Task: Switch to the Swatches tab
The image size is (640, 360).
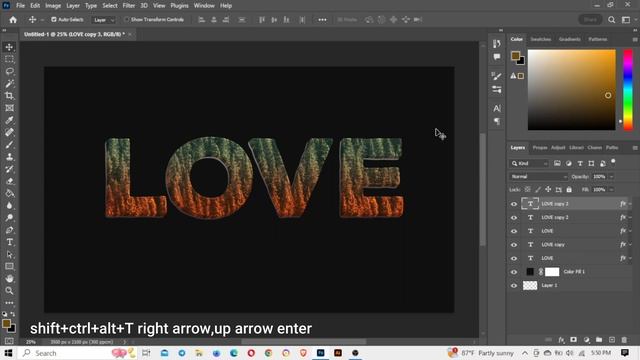Action: click(x=540, y=39)
